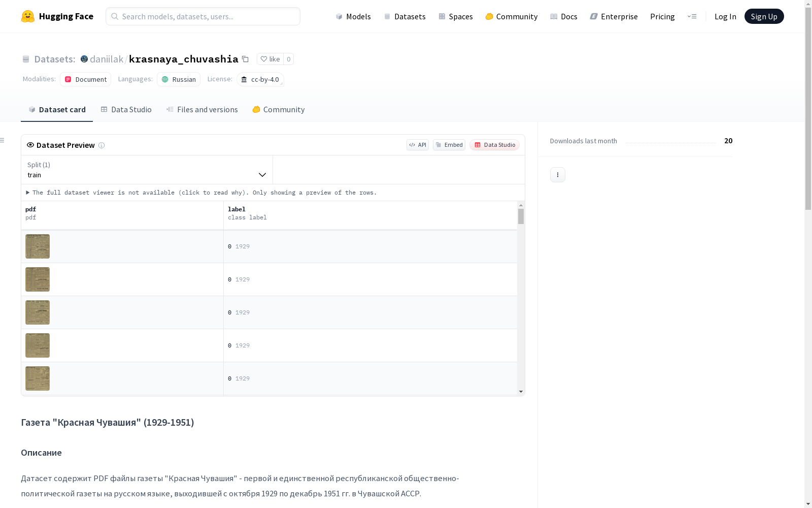Click the daniilak user avatar
The image size is (812, 508).
pyautogui.click(x=84, y=59)
